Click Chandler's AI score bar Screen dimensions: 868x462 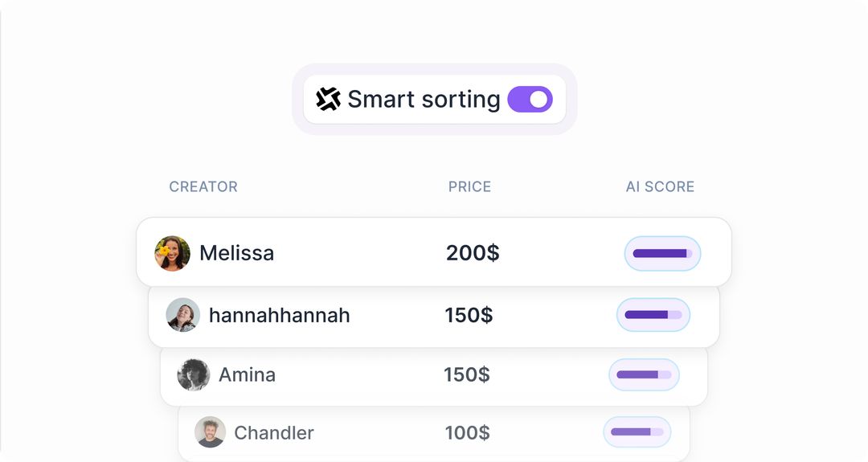click(x=637, y=432)
